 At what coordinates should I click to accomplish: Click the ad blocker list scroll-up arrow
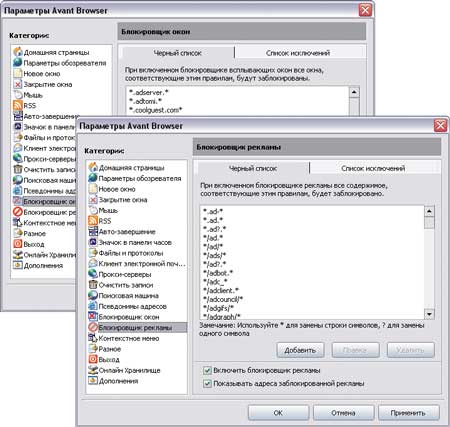click(x=429, y=211)
